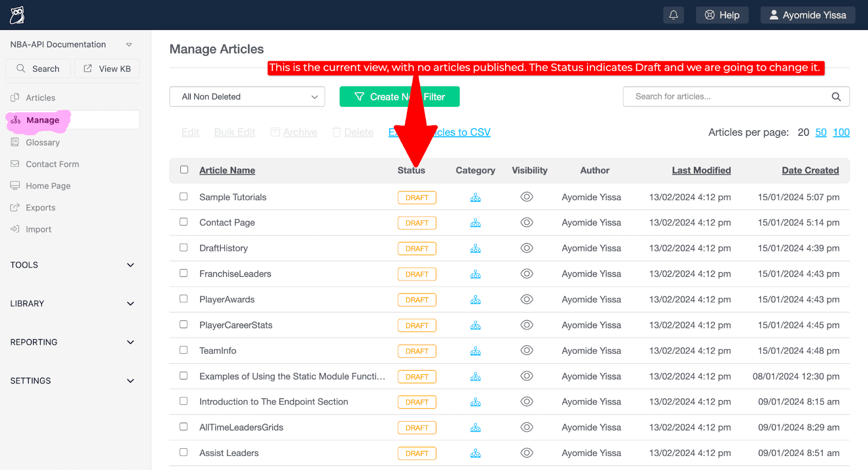Check the TeamInfo row checkbox
The width and height of the screenshot is (868, 470).
184,350
